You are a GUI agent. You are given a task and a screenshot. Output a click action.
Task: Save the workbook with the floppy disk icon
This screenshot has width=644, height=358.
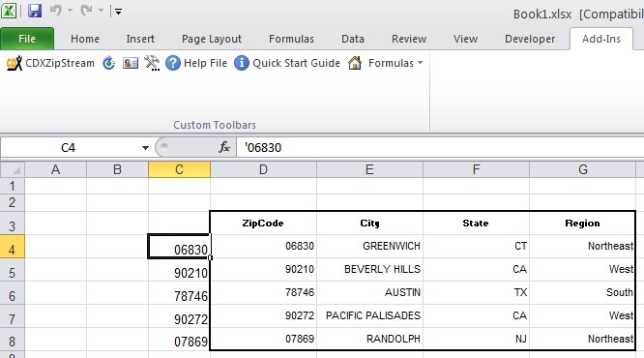click(x=35, y=11)
